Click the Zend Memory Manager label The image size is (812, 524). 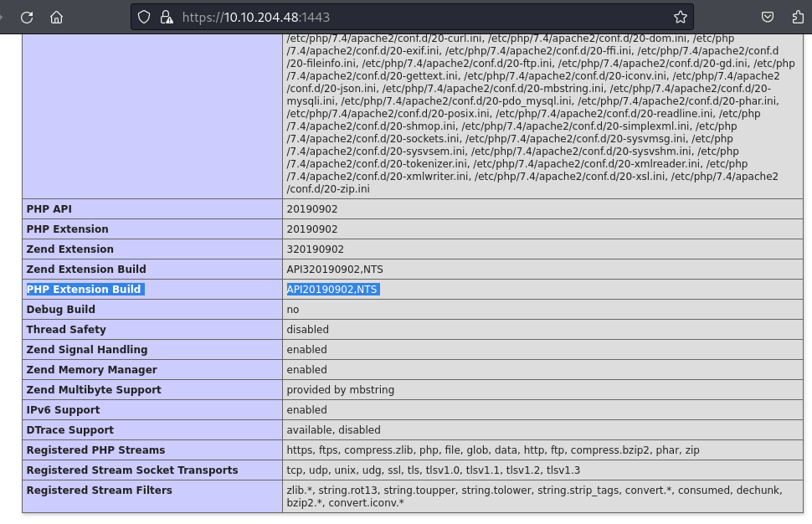point(91,370)
